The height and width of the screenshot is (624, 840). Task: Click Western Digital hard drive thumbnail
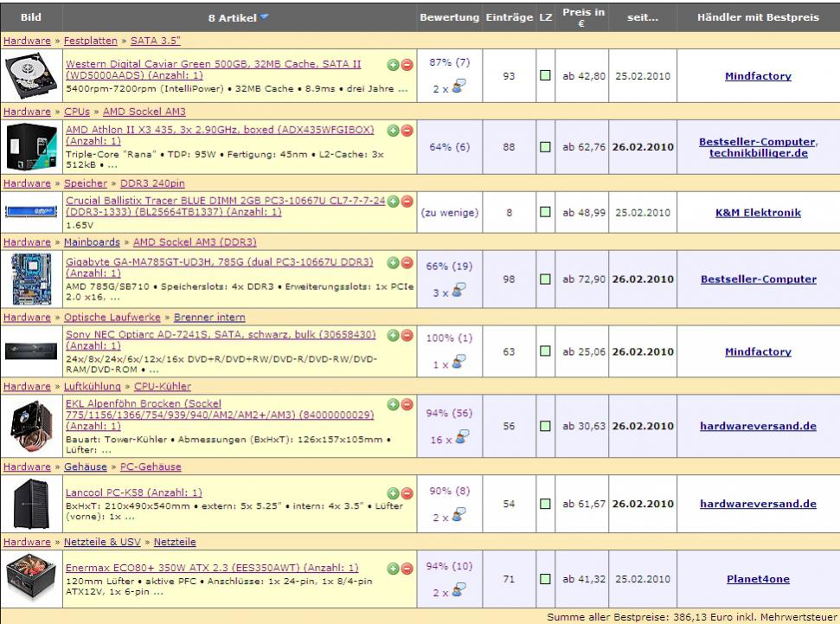tap(31, 75)
